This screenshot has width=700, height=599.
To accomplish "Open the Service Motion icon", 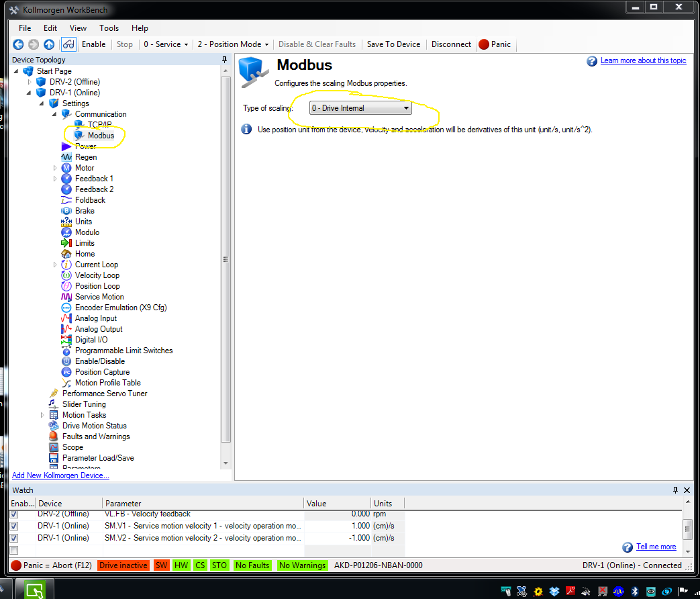I will pos(66,297).
